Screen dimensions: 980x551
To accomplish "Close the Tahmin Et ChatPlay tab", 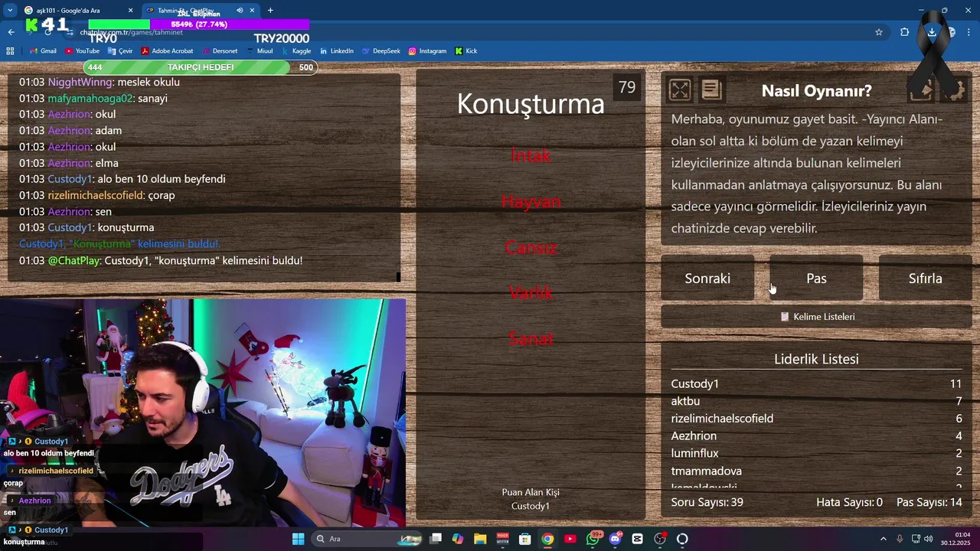I will tap(252, 11).
